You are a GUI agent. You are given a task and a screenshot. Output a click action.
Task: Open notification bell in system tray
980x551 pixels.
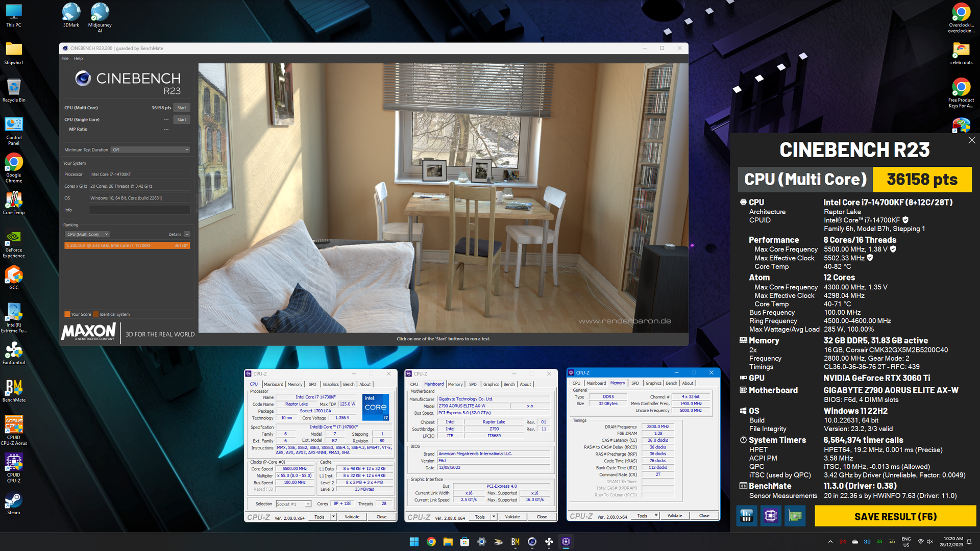point(969,542)
